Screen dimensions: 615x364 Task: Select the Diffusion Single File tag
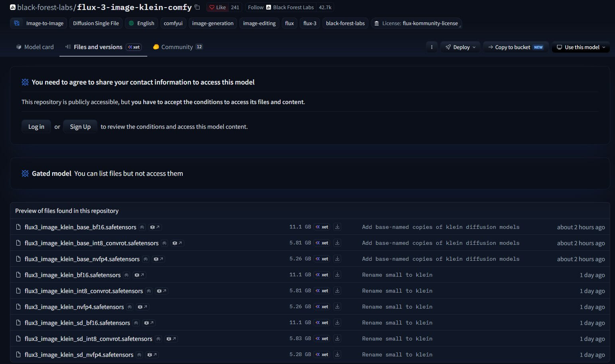click(x=96, y=23)
